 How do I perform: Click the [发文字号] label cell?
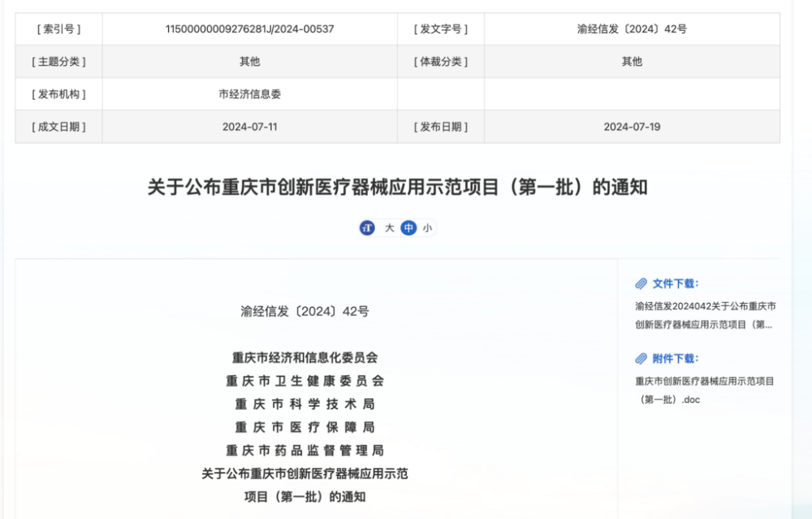441,29
